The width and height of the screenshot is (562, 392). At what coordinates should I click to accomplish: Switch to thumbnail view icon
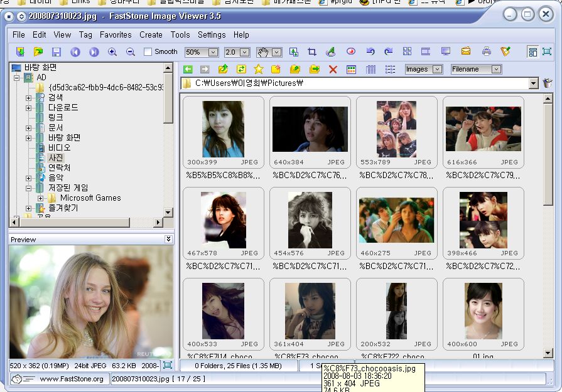pos(351,70)
